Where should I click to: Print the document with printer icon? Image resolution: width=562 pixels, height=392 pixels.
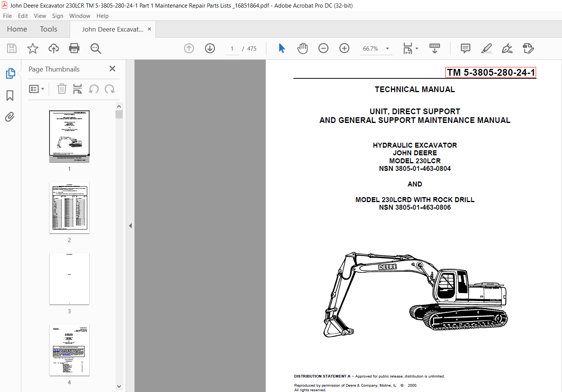click(74, 48)
